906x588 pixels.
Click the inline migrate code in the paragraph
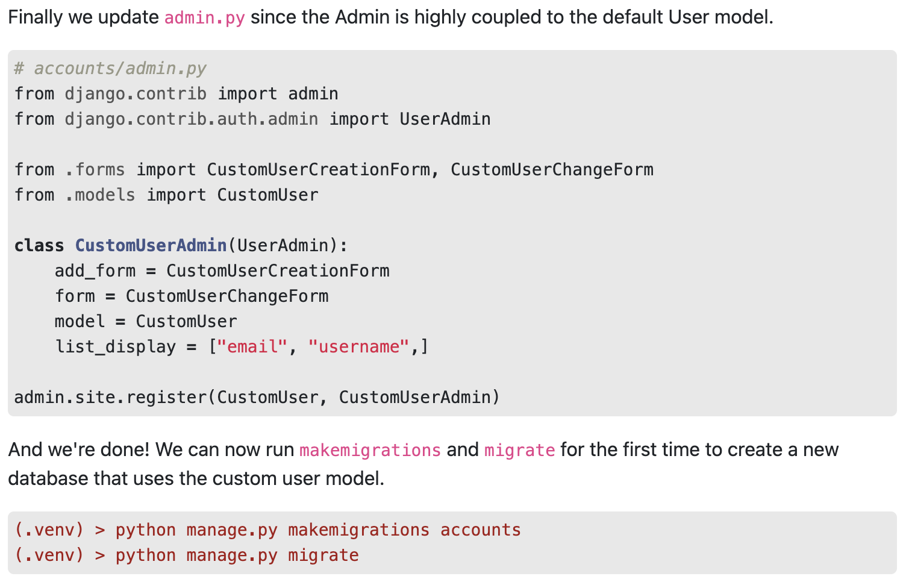click(x=519, y=450)
